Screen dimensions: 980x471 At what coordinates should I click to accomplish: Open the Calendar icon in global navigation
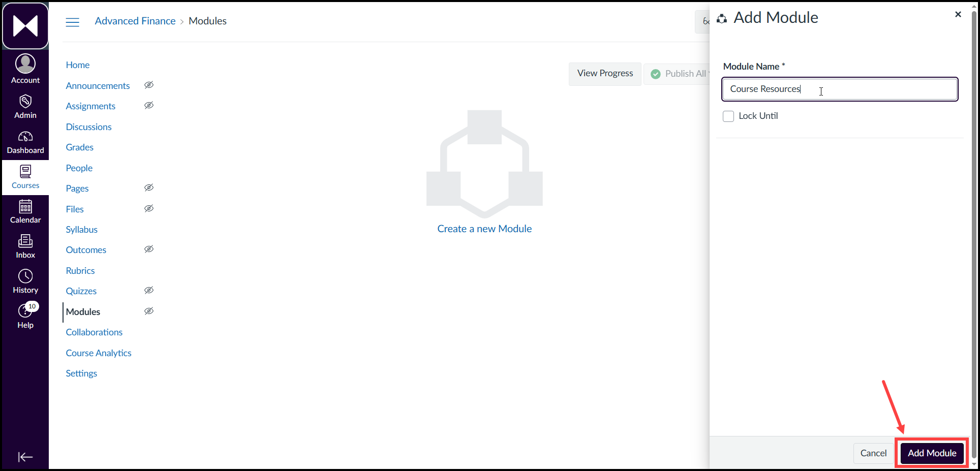(x=25, y=206)
